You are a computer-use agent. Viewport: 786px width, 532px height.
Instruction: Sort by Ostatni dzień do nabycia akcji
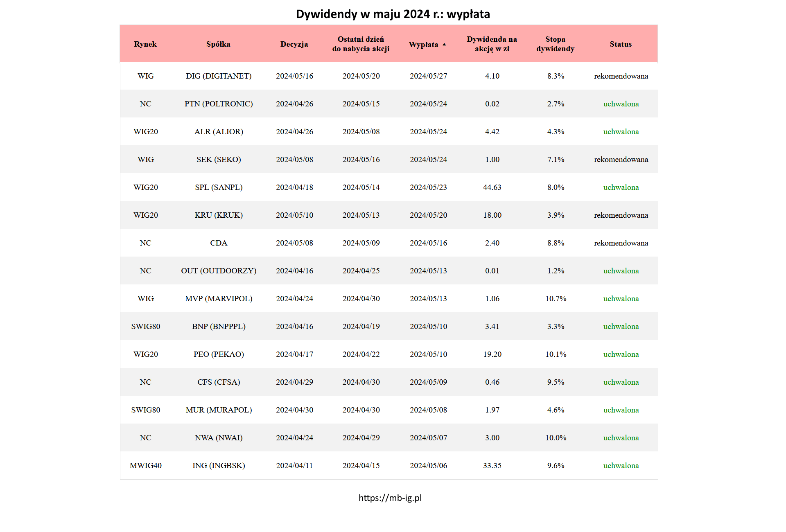point(361,44)
